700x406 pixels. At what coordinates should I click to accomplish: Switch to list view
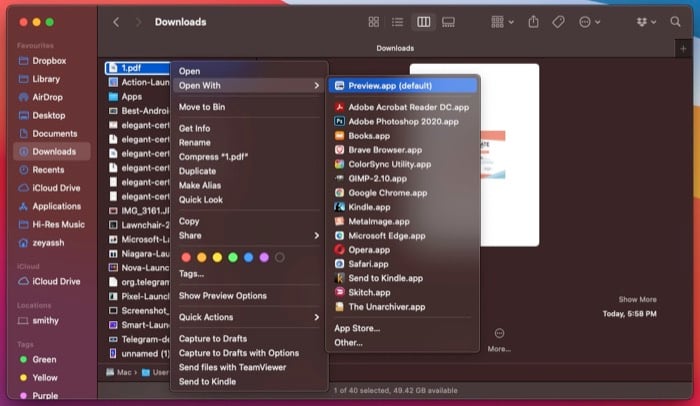397,22
